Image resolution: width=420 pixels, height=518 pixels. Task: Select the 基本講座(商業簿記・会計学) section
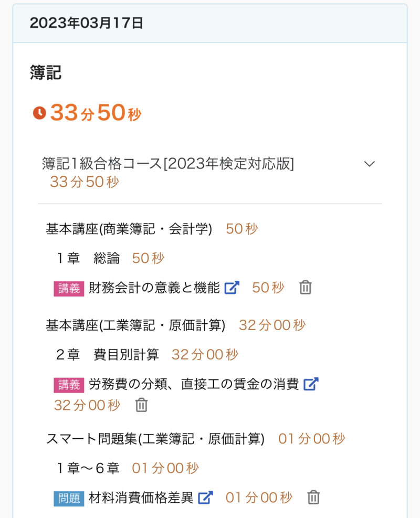pos(129,229)
